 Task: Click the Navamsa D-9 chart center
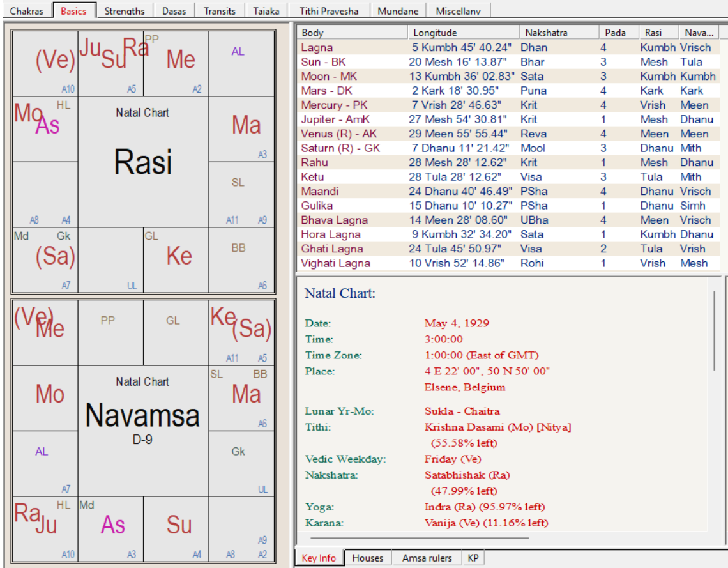pyautogui.click(x=142, y=416)
